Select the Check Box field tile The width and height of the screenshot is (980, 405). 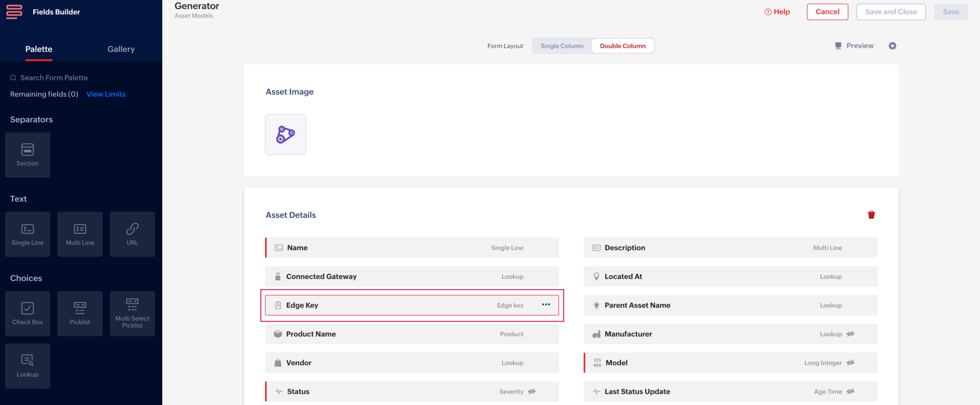[27, 313]
